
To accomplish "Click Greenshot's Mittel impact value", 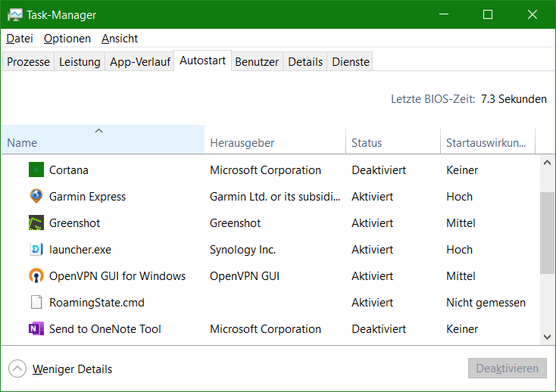I will click(x=461, y=223).
